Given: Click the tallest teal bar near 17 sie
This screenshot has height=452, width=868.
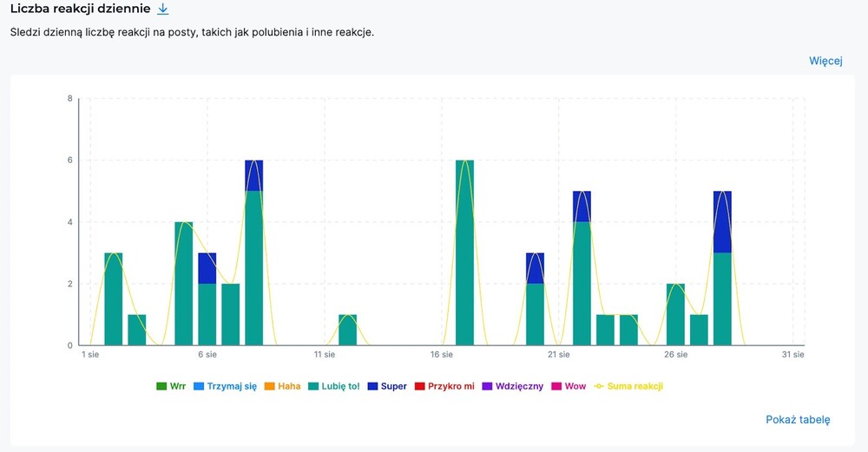Looking at the screenshot, I should (x=464, y=253).
